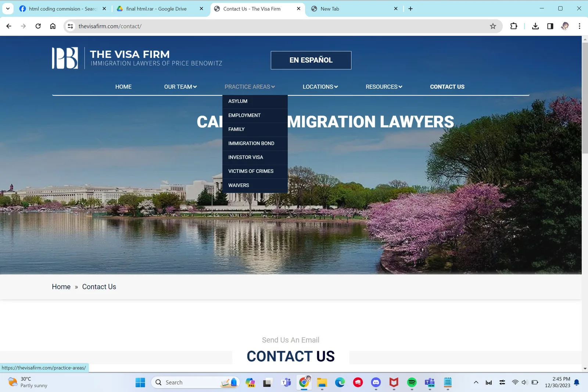Bookmark this page with the star icon

click(x=493, y=26)
